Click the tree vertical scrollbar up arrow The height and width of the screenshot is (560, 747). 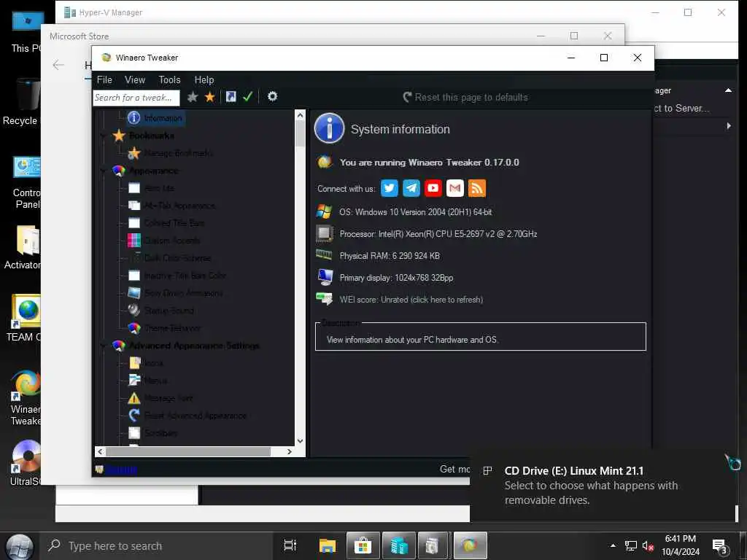pos(300,114)
